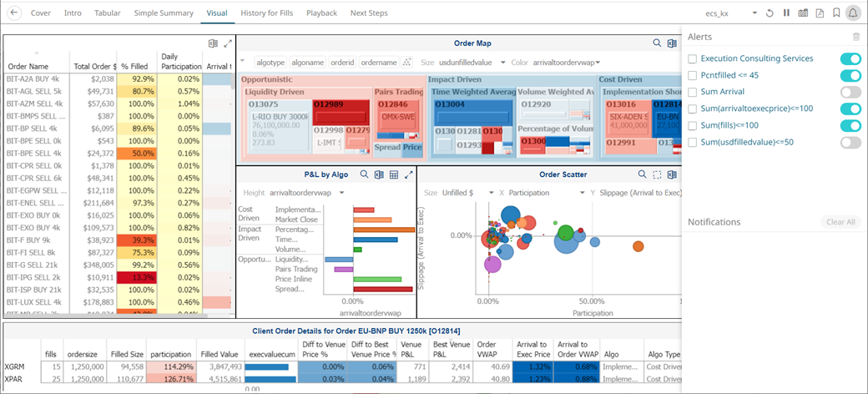Disable the Sum(fills)<=100 alert toggle
This screenshot has height=394, width=868.
pyautogui.click(x=850, y=125)
